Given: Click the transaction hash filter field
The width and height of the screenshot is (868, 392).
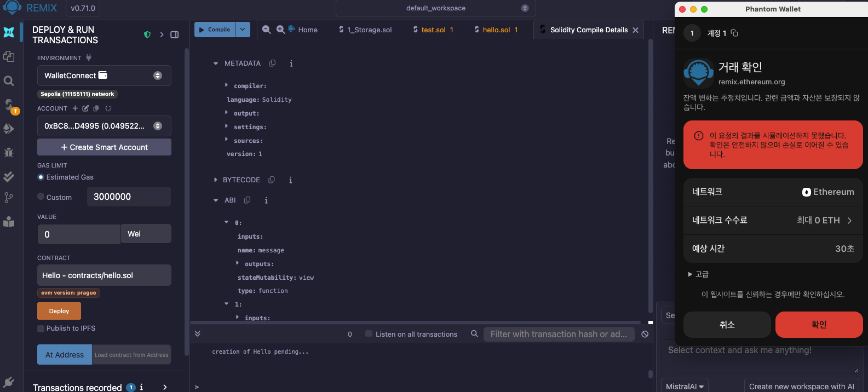Looking at the screenshot, I should (x=559, y=334).
